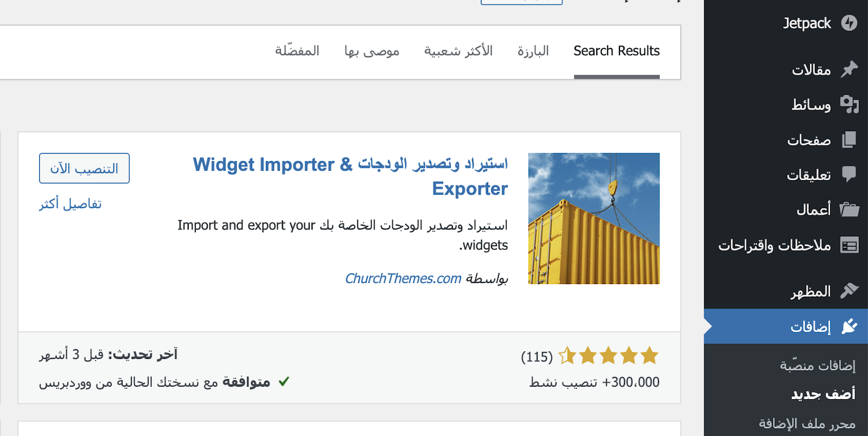Screen dimensions: 868x436
Task: Select the Recommended tab (موصى بها)
Action: [372, 51]
